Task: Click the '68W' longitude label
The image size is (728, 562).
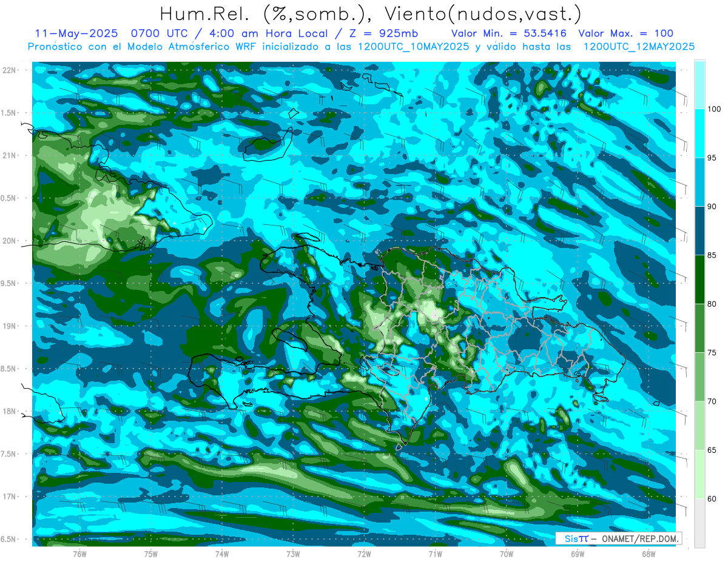Action: pyautogui.click(x=649, y=554)
